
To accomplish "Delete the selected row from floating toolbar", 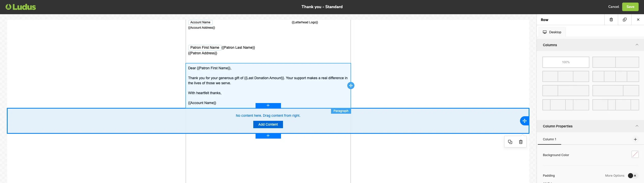I will point(521,142).
